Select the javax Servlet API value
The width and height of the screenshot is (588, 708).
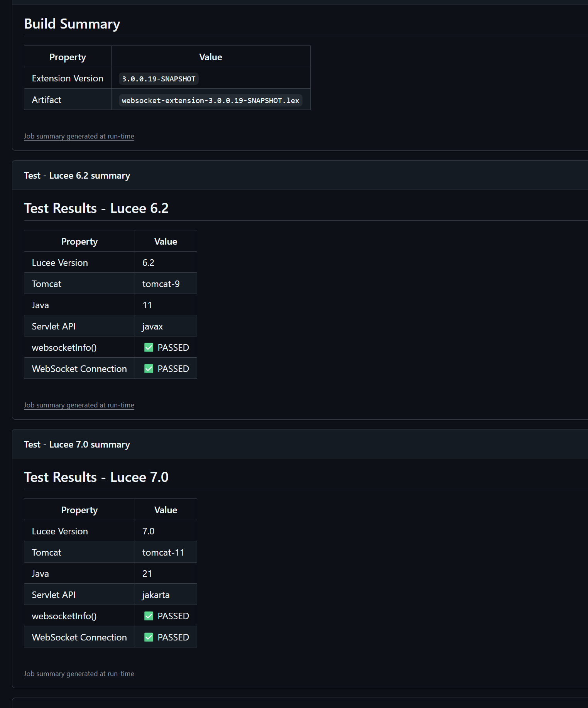click(152, 326)
